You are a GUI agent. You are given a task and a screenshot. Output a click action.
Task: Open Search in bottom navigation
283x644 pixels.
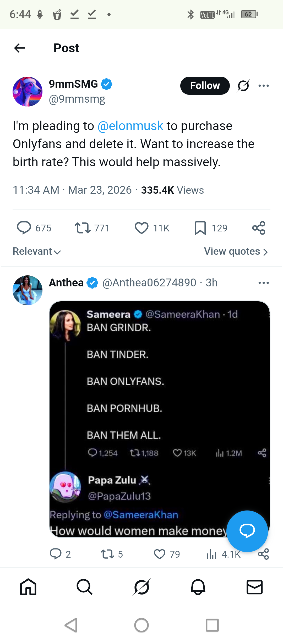tap(85, 587)
